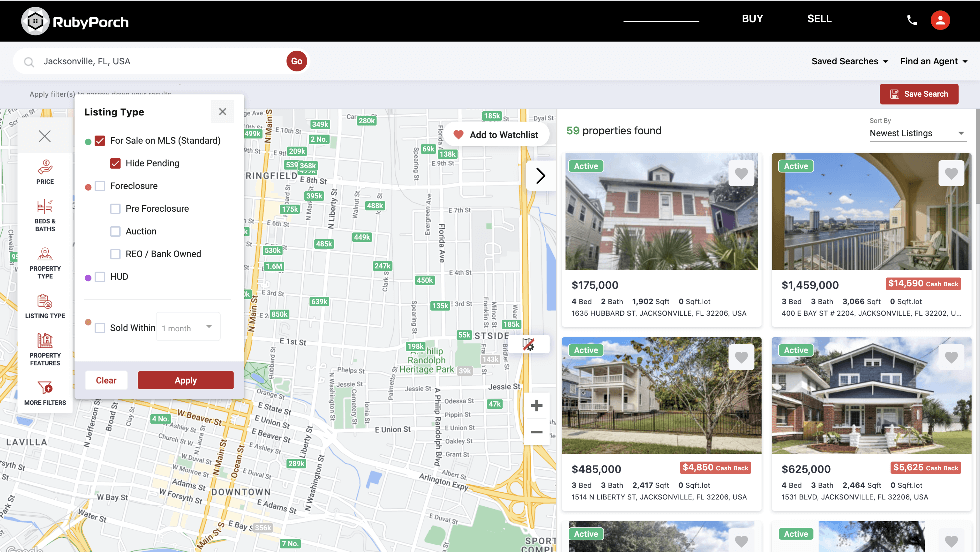Open the Price filter
The height and width of the screenshot is (552, 980).
[x=45, y=172]
